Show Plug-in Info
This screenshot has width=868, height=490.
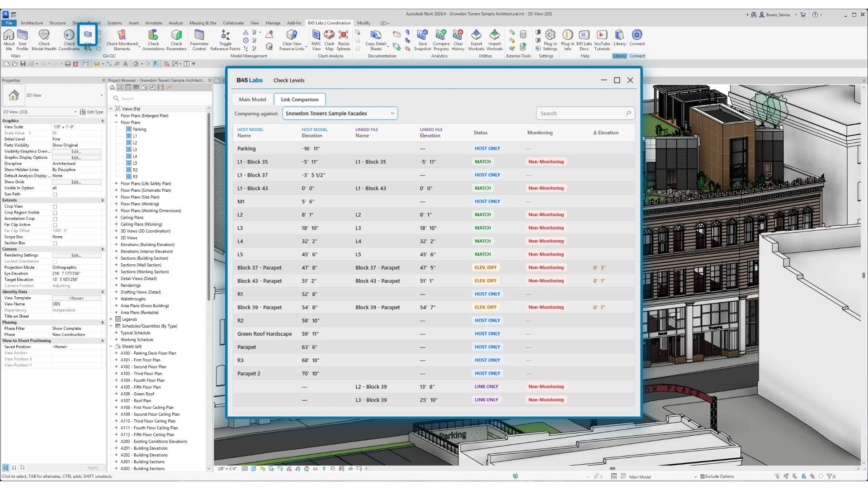(x=567, y=40)
